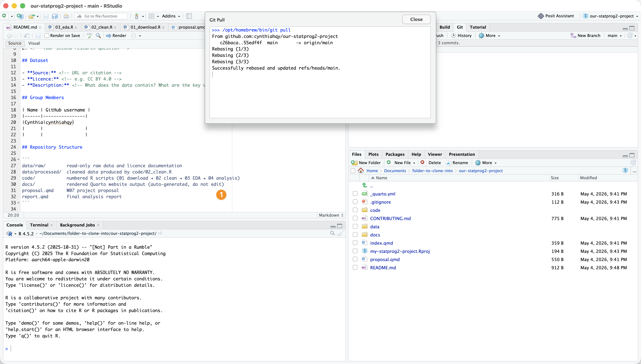Refresh the Files pane listing
Screen dimensions: 641x364
click(x=633, y=163)
